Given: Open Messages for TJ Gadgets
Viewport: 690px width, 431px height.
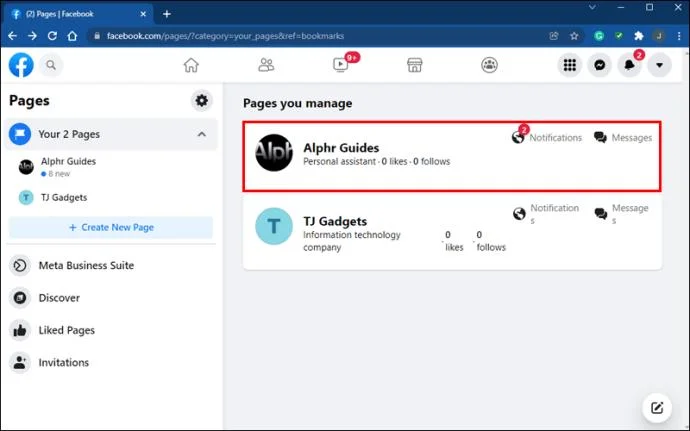Looking at the screenshot, I should 621,214.
